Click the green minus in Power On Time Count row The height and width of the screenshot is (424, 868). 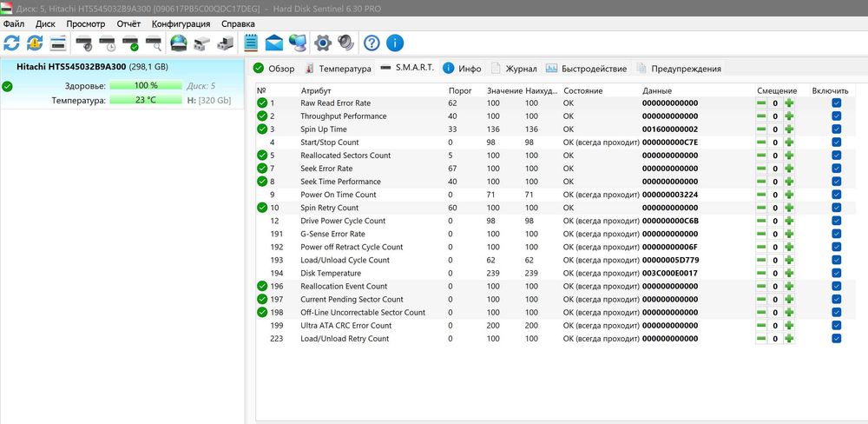click(762, 195)
